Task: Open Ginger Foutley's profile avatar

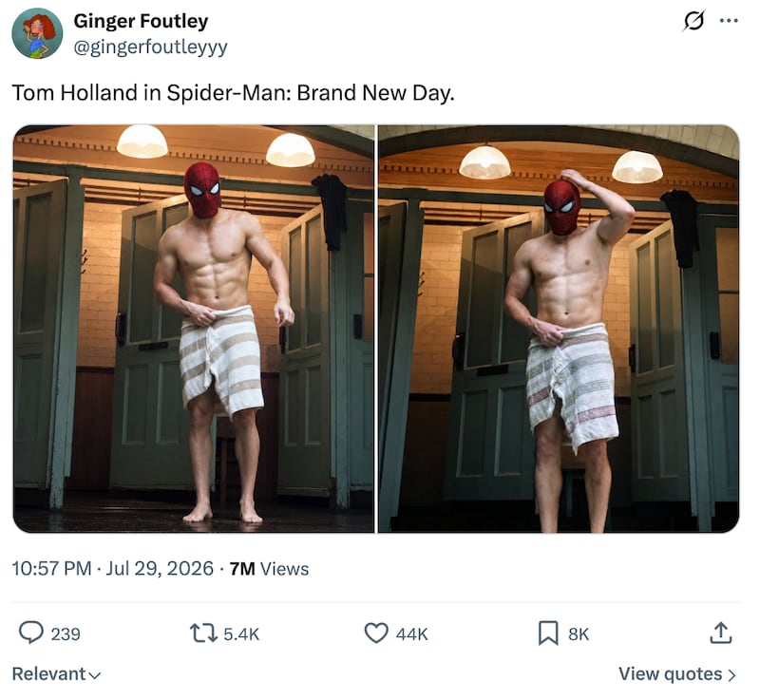Action: pyautogui.click(x=37, y=33)
